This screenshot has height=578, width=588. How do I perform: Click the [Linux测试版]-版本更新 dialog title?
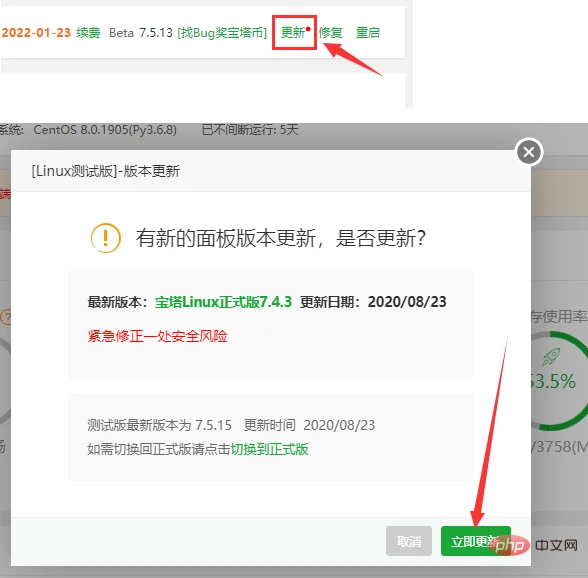point(105,171)
